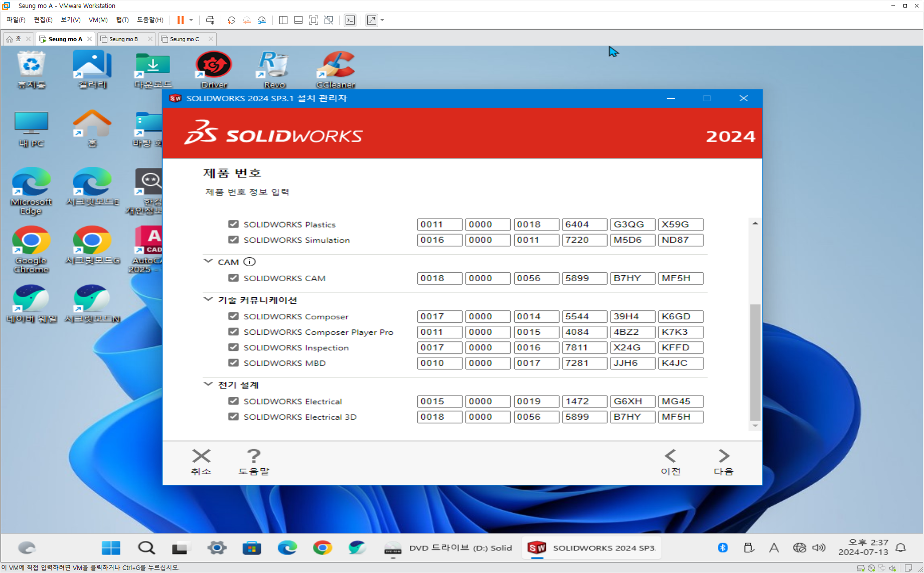The image size is (924, 573).
Task: Click the volume speaker tray icon
Action: click(819, 548)
